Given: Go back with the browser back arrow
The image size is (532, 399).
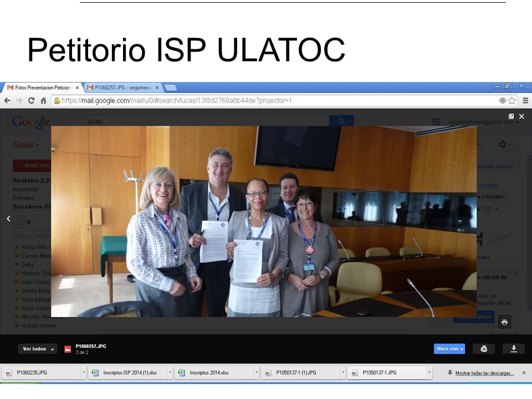Looking at the screenshot, I should click(x=7, y=100).
